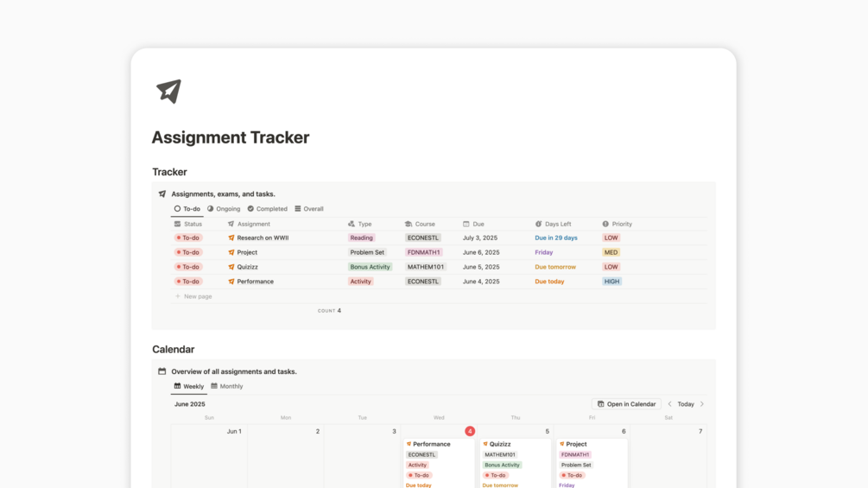Click To-do status of Research on WWII

coord(188,238)
